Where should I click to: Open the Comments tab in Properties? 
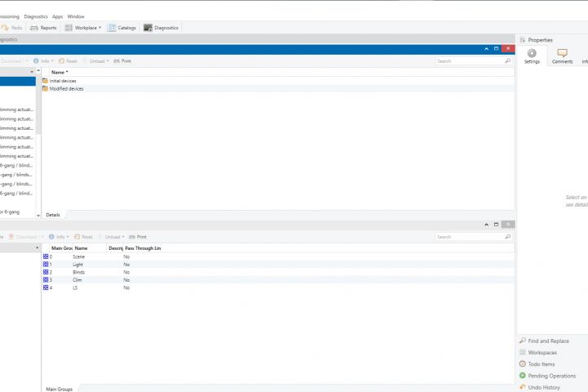(x=562, y=56)
